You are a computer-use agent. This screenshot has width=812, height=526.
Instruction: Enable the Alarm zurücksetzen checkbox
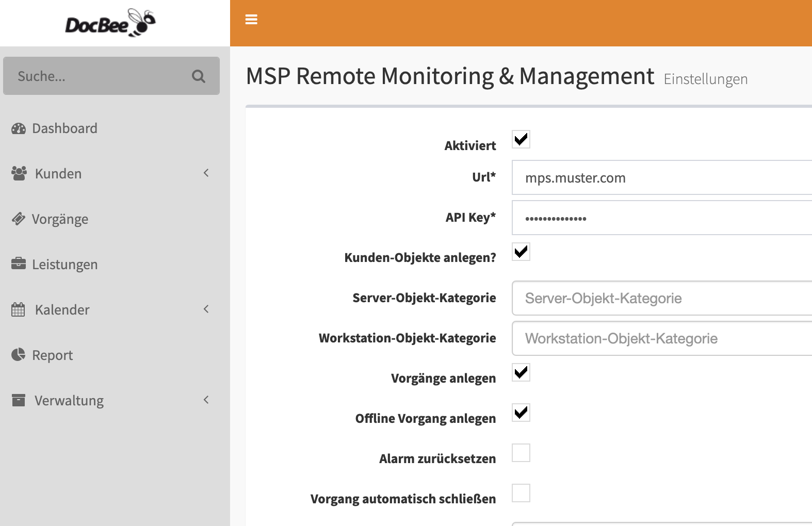click(x=521, y=453)
